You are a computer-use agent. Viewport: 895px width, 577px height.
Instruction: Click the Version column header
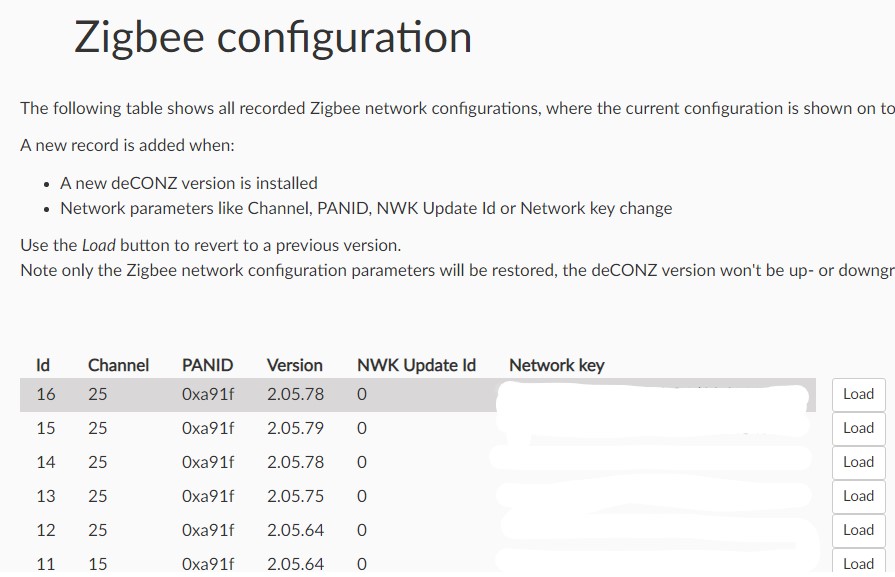pyautogui.click(x=294, y=365)
